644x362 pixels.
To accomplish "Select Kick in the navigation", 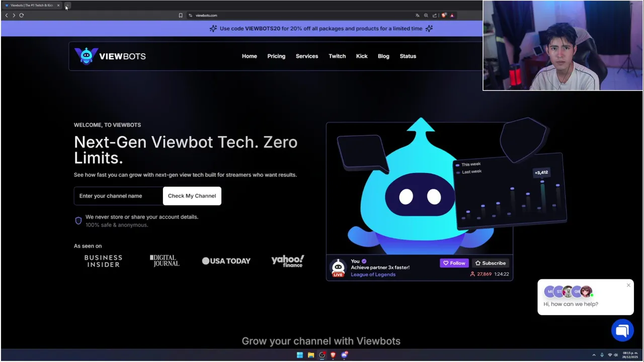I will click(362, 56).
